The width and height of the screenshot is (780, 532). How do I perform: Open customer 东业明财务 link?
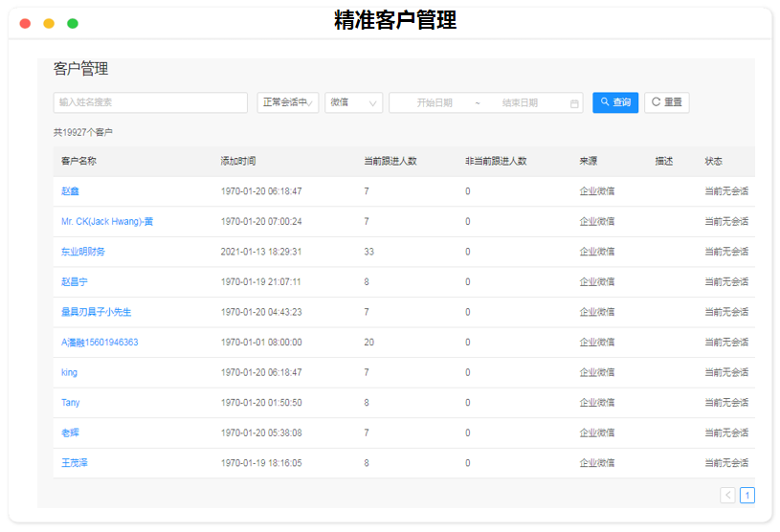83,252
